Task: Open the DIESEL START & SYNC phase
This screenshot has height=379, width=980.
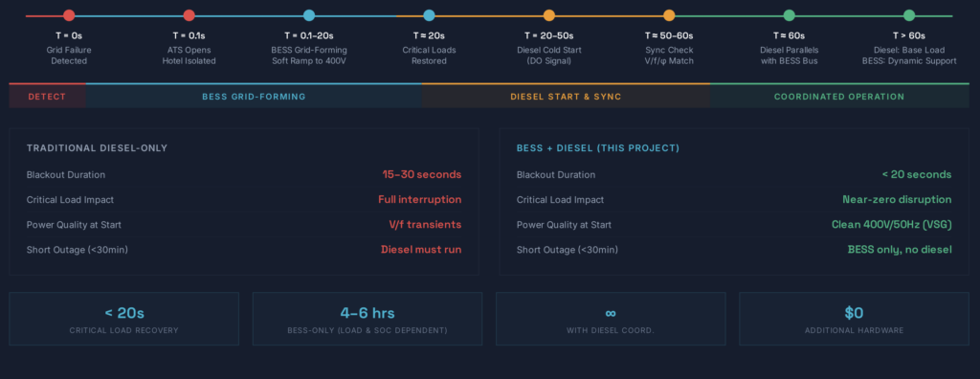Action: tap(566, 96)
